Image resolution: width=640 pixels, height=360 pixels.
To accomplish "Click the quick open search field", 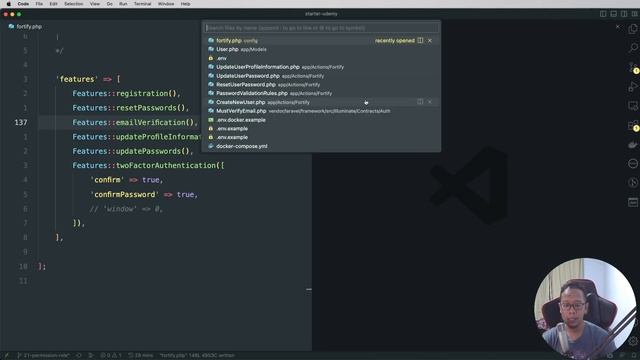I will (321, 28).
